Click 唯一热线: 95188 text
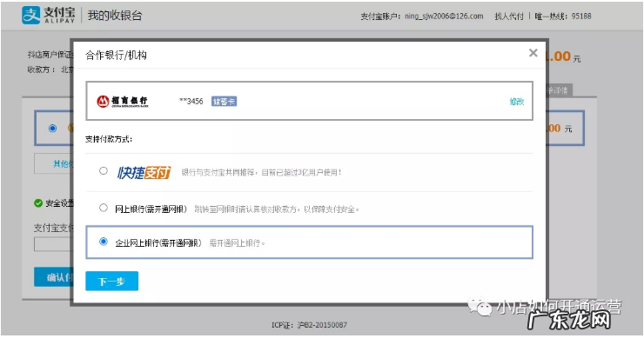 [563, 17]
